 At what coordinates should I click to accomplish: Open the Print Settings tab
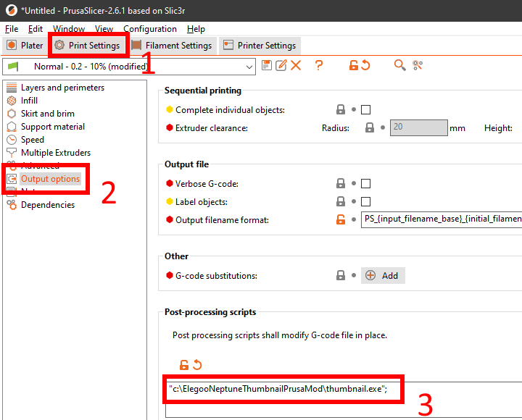click(88, 45)
